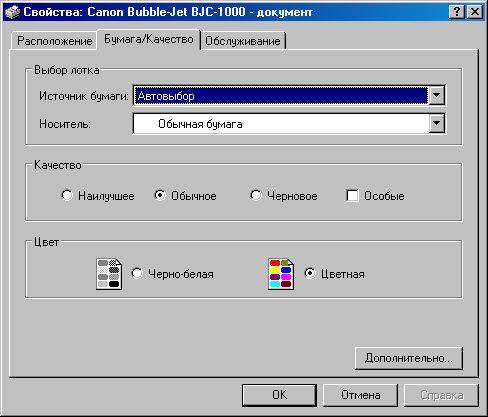Click the dialog title bar text
This screenshot has height=417, width=488.
coord(168,12)
